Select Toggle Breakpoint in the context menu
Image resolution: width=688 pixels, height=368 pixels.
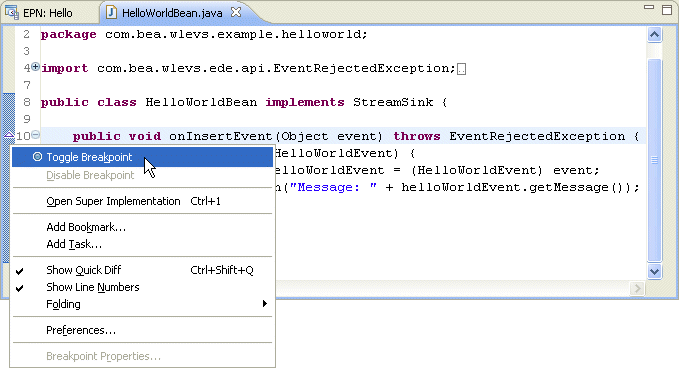coord(142,157)
